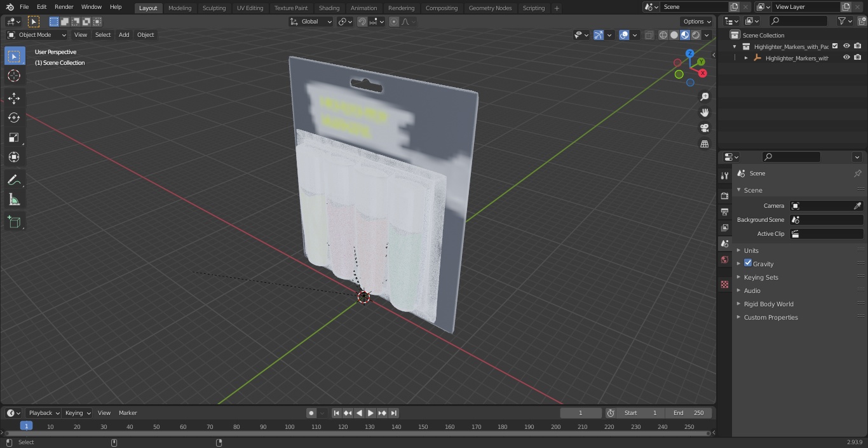The height and width of the screenshot is (448, 868).
Task: Hide Highlighter_Markers_with_Pac collection in viewport
Action: coord(846,46)
